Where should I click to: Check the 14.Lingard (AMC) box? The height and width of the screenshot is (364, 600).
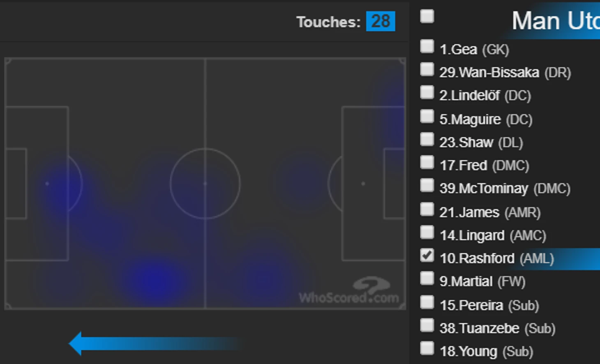click(427, 232)
